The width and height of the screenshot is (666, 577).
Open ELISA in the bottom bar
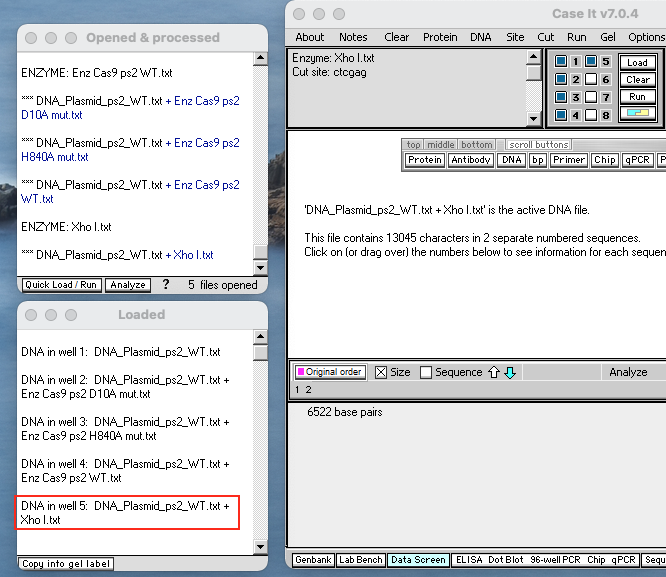coord(469,560)
